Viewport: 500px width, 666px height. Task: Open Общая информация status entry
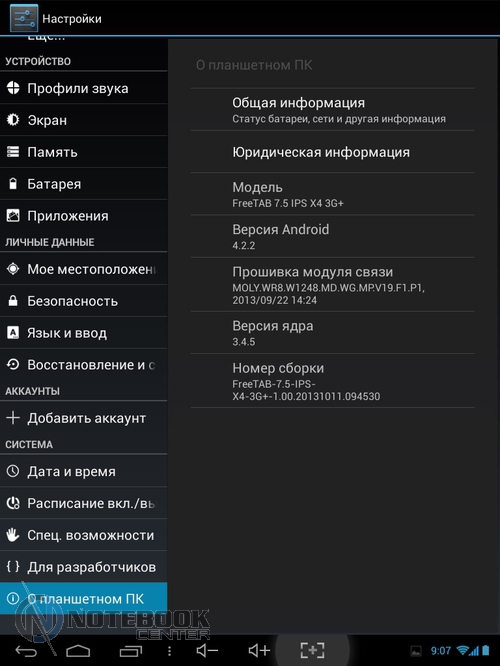coord(333,110)
